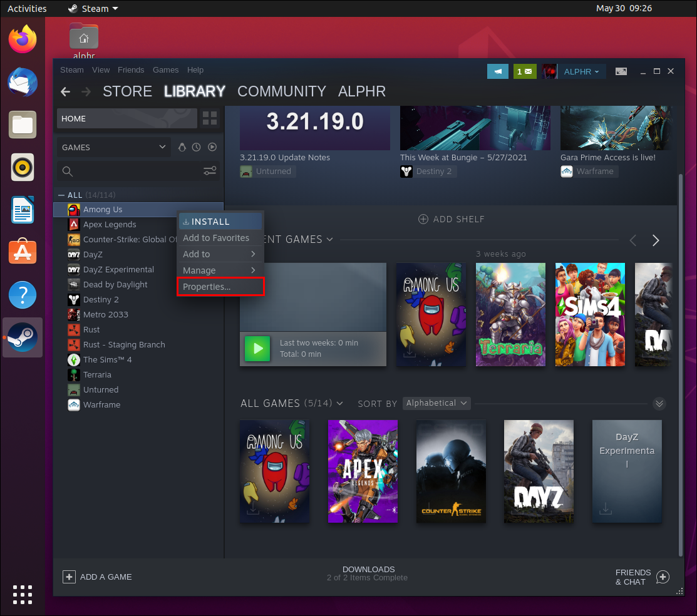Switch library to grid collections view
Viewport: 697px width, 616px height.
pos(210,118)
